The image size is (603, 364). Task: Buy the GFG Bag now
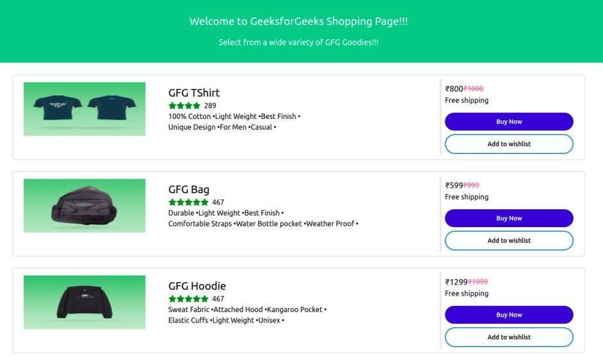pos(509,218)
